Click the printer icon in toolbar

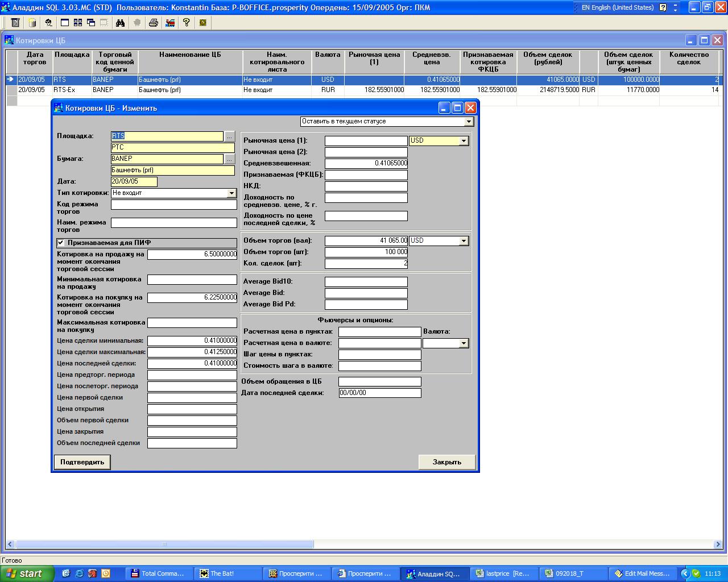tap(153, 23)
